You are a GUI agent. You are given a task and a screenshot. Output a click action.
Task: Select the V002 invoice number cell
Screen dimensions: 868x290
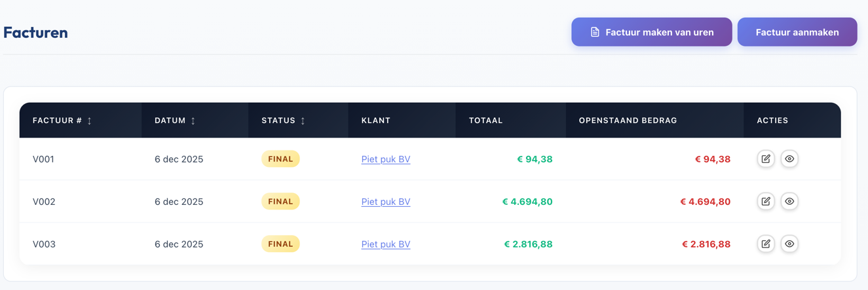coord(44,202)
